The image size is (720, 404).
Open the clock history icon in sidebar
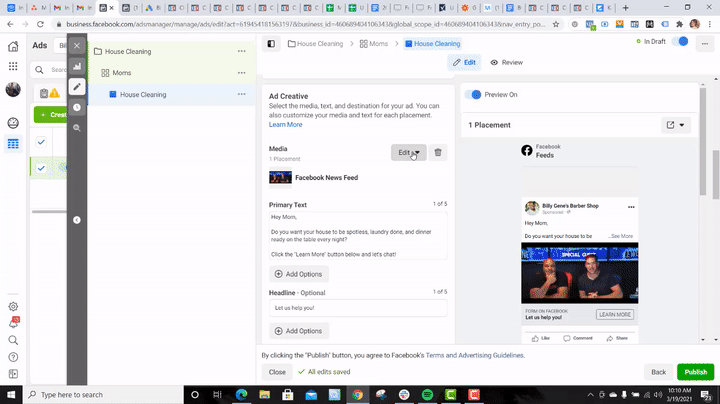77,107
